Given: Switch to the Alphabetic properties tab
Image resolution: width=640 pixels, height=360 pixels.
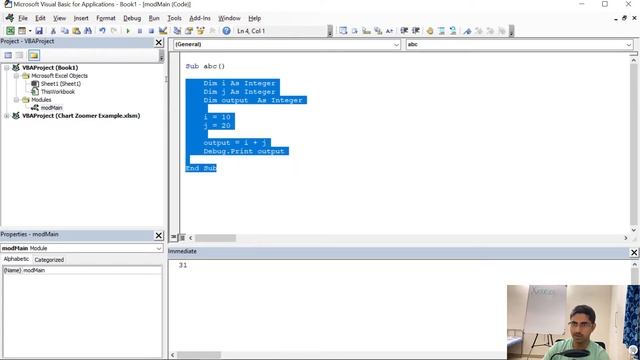Looking at the screenshot, I should coord(16,259).
